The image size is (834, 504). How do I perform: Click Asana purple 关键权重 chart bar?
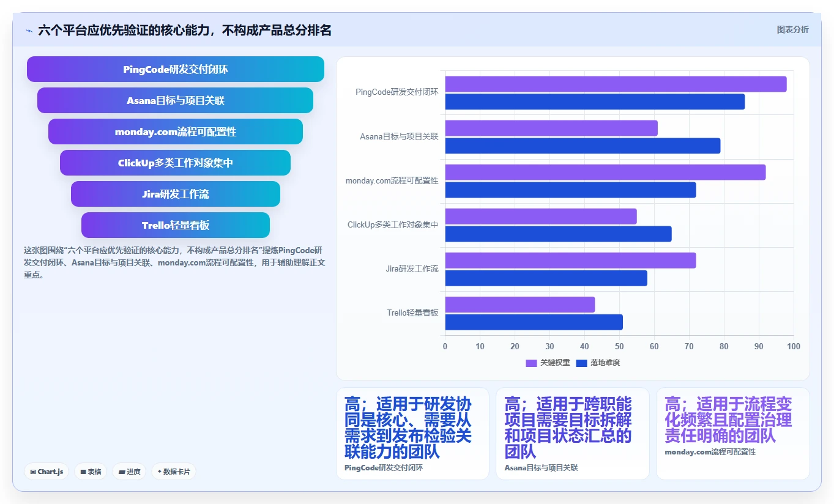coord(551,128)
